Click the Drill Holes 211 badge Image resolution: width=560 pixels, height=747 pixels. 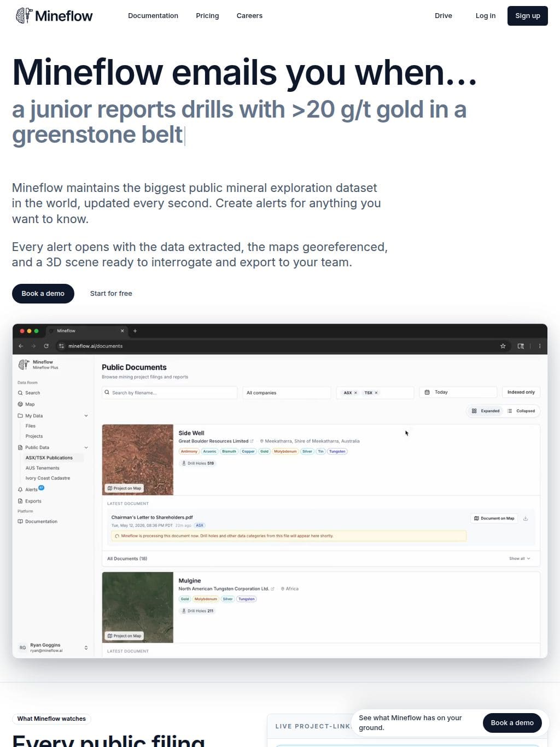(198, 611)
